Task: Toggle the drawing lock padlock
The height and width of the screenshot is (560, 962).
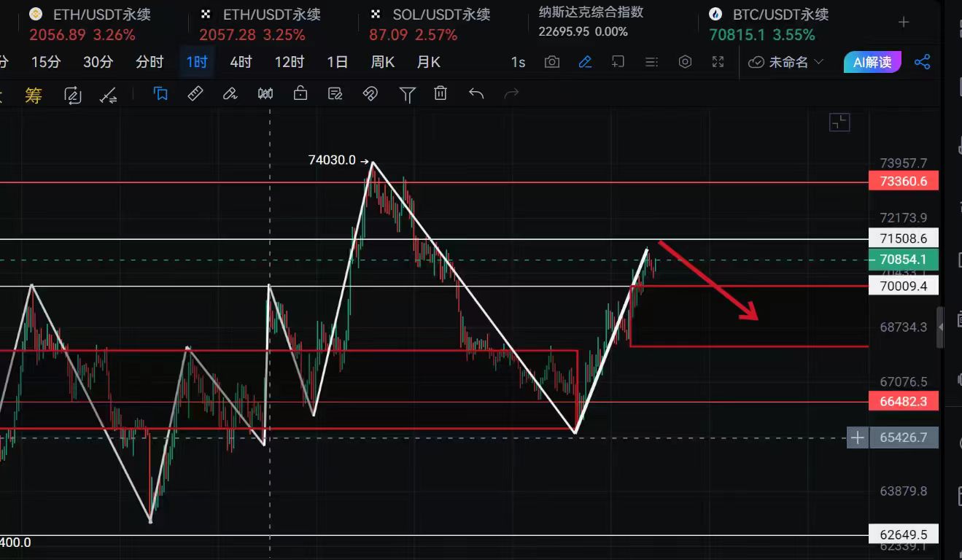Action: click(x=300, y=94)
